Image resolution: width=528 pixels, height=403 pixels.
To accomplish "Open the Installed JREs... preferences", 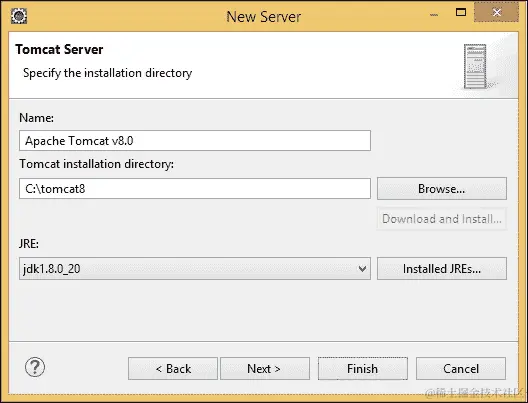I will pos(442,269).
